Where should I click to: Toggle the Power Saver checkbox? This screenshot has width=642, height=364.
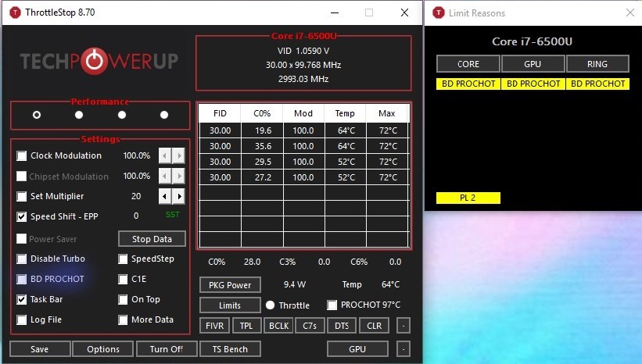(x=21, y=239)
